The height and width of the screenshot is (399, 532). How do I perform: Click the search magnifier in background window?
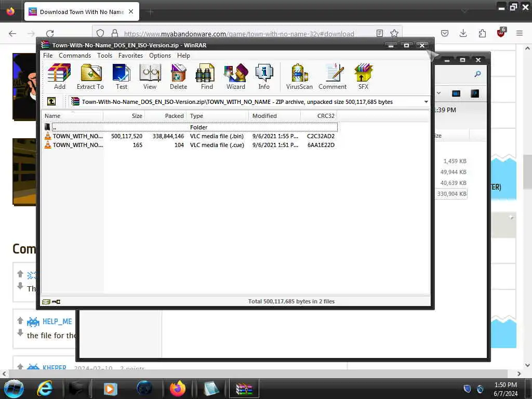(477, 74)
